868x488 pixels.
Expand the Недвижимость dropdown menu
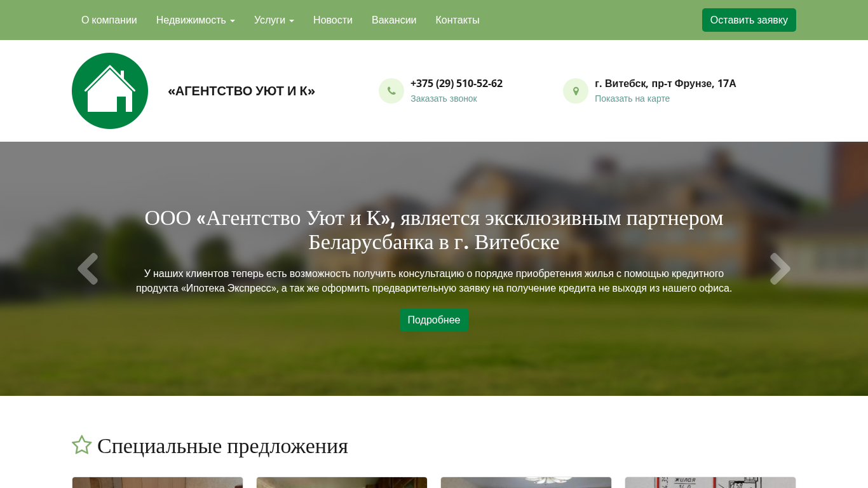(196, 20)
